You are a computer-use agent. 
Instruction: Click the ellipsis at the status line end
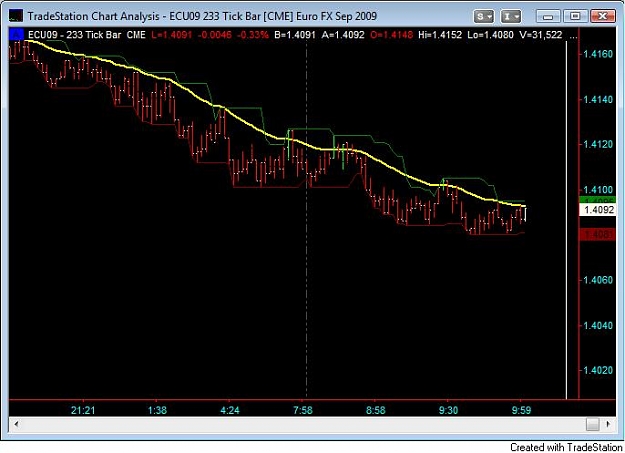click(x=573, y=35)
